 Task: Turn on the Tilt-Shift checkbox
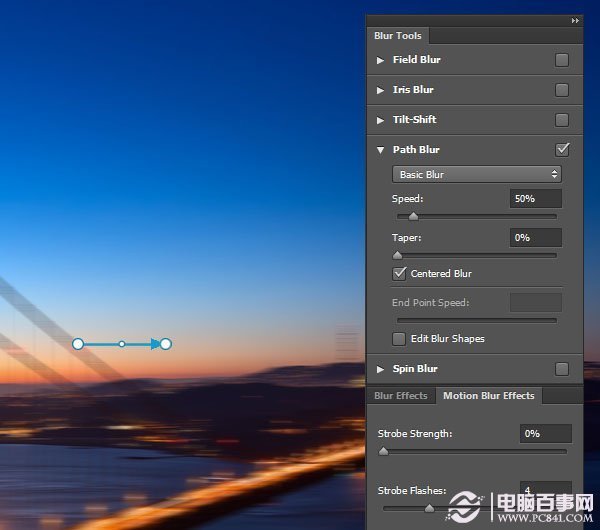(x=562, y=120)
